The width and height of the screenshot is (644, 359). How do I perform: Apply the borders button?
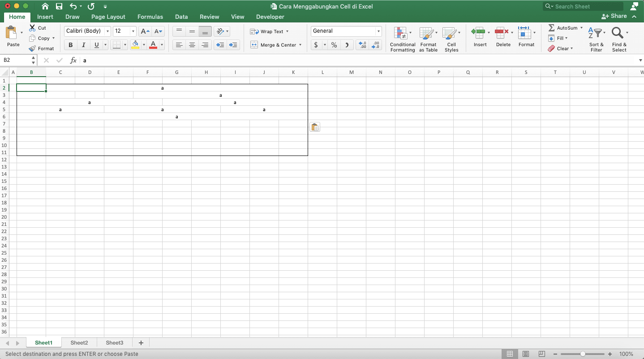pyautogui.click(x=116, y=45)
